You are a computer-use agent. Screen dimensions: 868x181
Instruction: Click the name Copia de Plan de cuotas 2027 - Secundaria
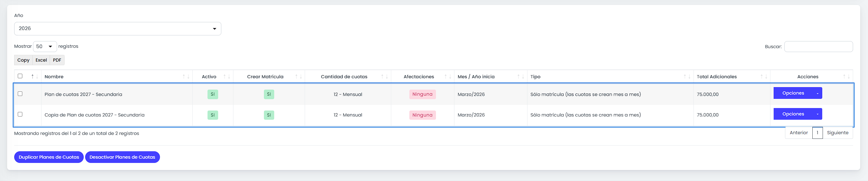[x=94, y=115]
